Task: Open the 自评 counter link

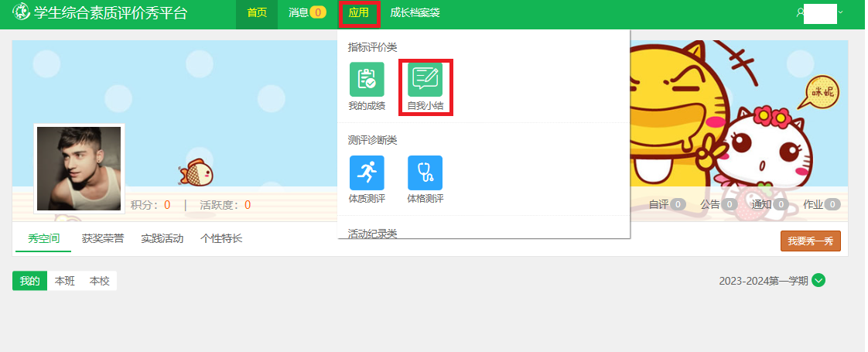Action: point(667,205)
